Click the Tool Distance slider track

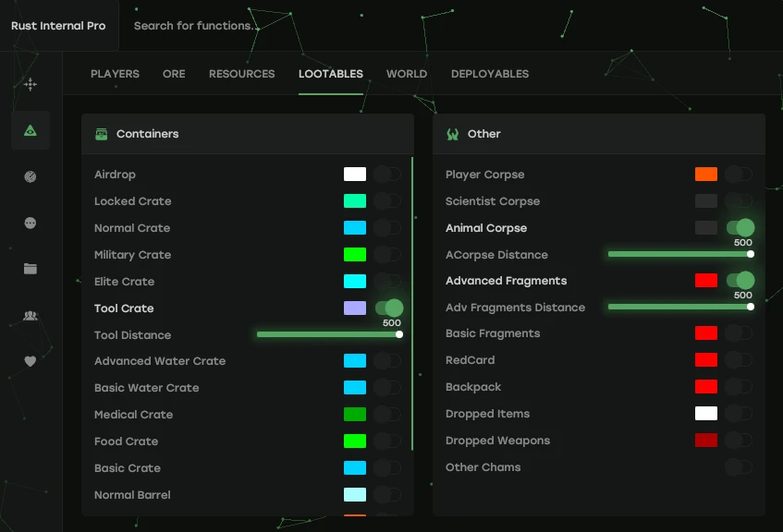(x=330, y=334)
